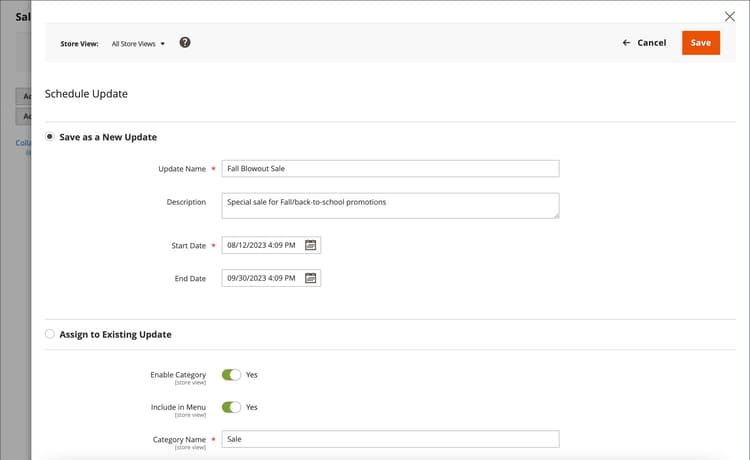Click the Update Name input field
The height and width of the screenshot is (460, 750).
390,169
